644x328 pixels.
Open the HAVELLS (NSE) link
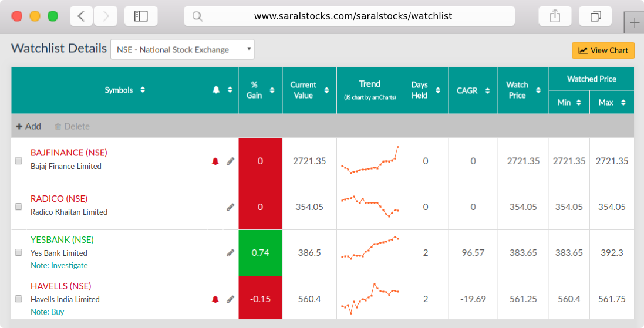61,286
